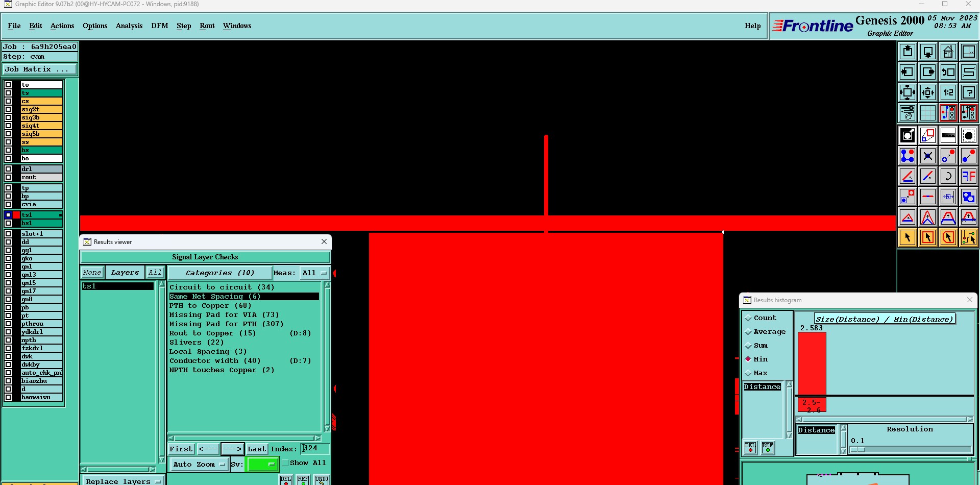
Task: Click the Home view icon
Action: [948, 52]
